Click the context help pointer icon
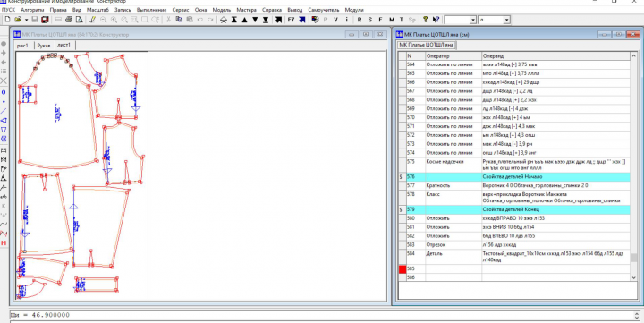 436,20
